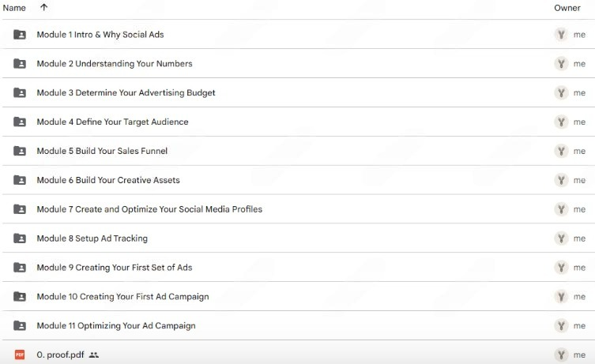Click the Module 8 shared folder icon

[20, 238]
